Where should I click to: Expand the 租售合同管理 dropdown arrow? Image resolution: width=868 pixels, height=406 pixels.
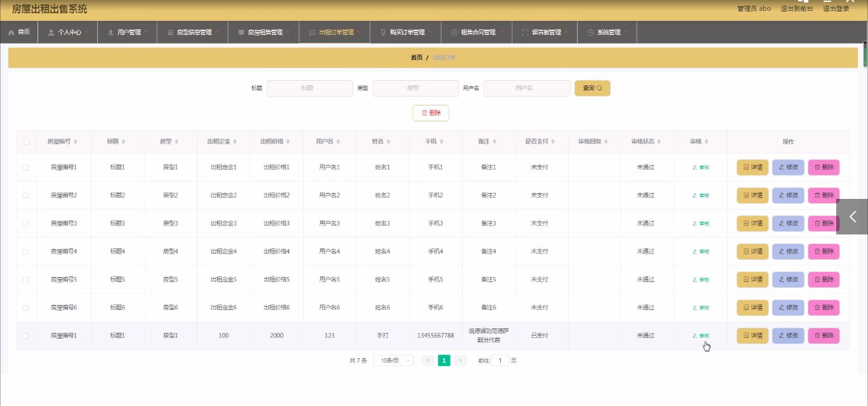(501, 32)
